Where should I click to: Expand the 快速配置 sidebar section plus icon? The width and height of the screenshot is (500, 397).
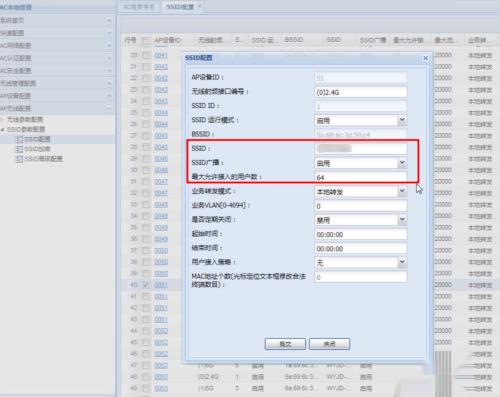pos(109,33)
